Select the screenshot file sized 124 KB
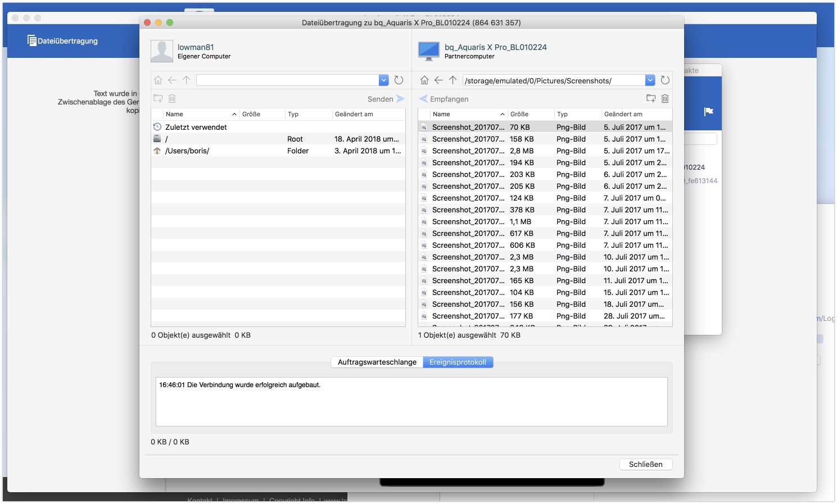 coord(545,198)
